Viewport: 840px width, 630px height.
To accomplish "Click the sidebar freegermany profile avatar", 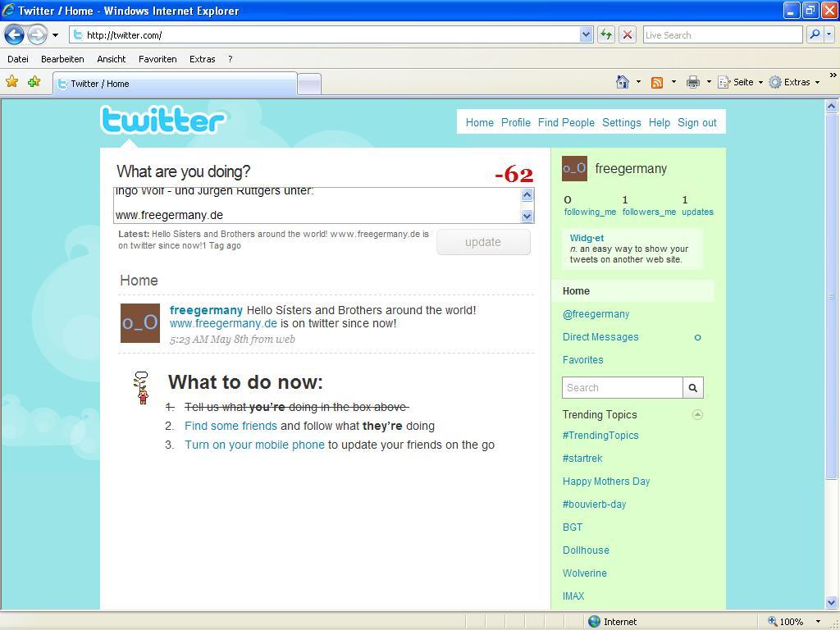I will click(x=574, y=169).
